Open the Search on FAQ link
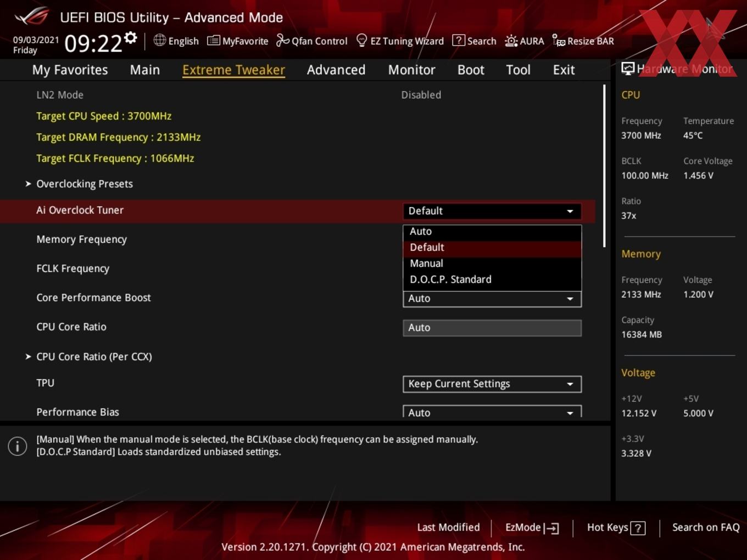Screen dimensions: 747x560 (x=706, y=527)
